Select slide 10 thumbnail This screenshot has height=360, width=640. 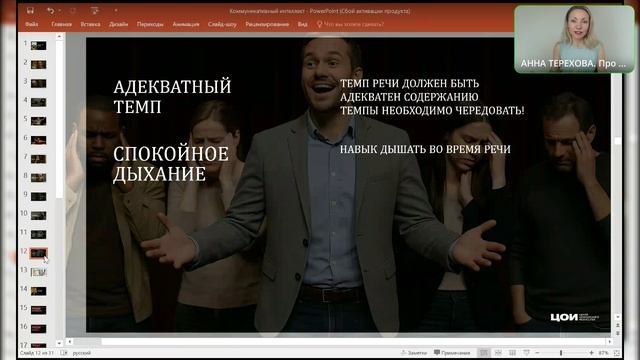[38, 216]
